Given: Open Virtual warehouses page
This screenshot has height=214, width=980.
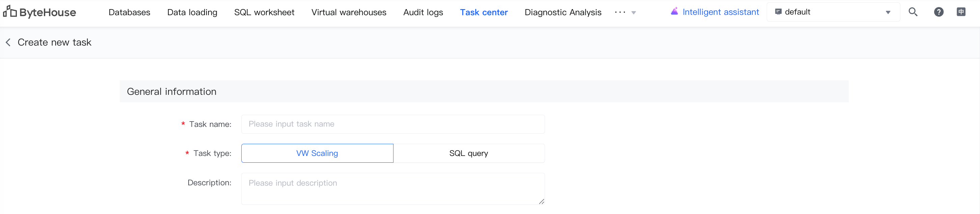Looking at the screenshot, I should point(349,12).
